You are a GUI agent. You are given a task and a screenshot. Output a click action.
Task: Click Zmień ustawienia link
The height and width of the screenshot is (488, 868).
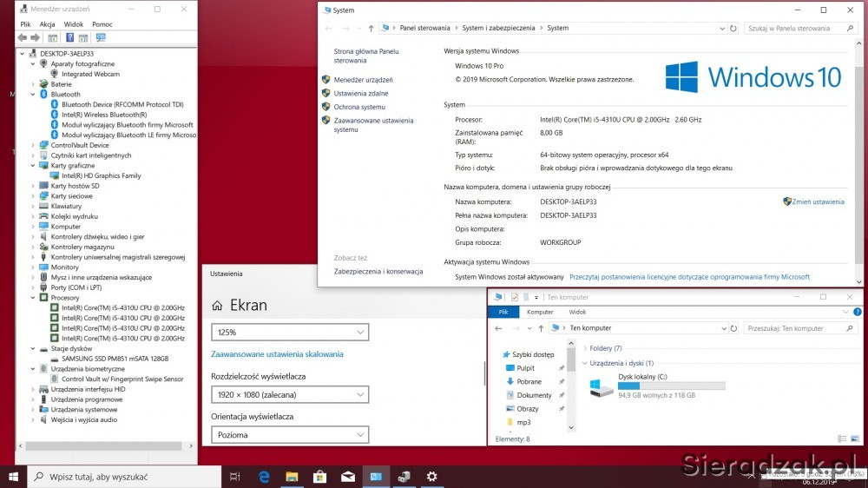[818, 202]
